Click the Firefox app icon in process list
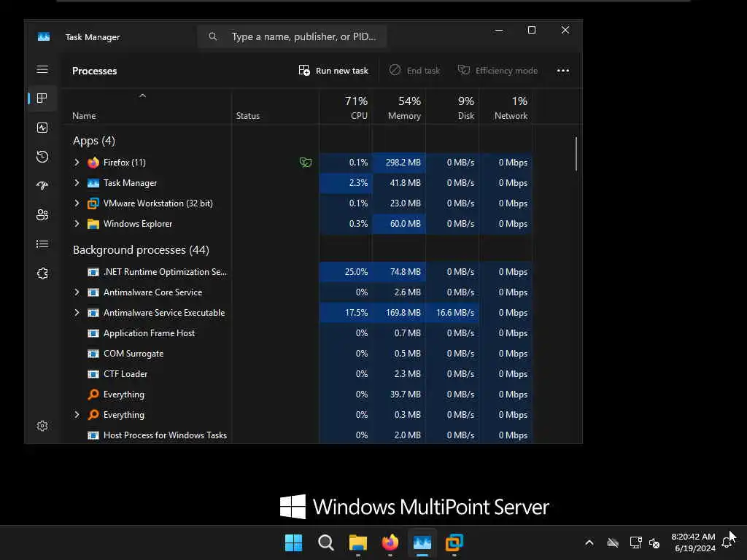The image size is (747, 560). point(93,163)
